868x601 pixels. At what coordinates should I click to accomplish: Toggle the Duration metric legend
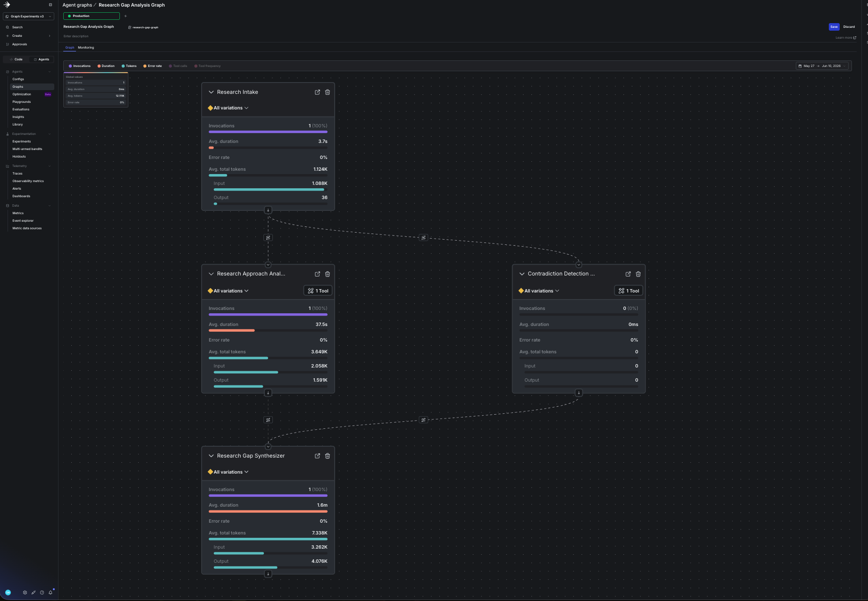point(106,66)
